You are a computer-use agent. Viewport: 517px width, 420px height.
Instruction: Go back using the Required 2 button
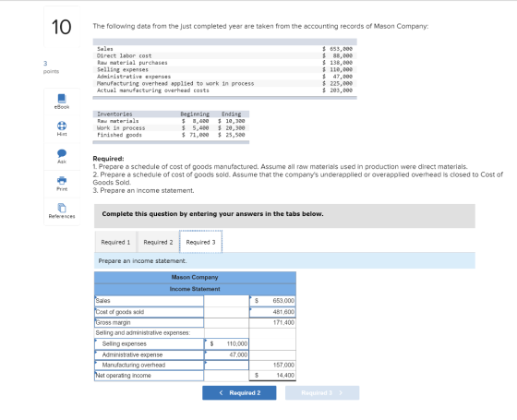tap(239, 393)
